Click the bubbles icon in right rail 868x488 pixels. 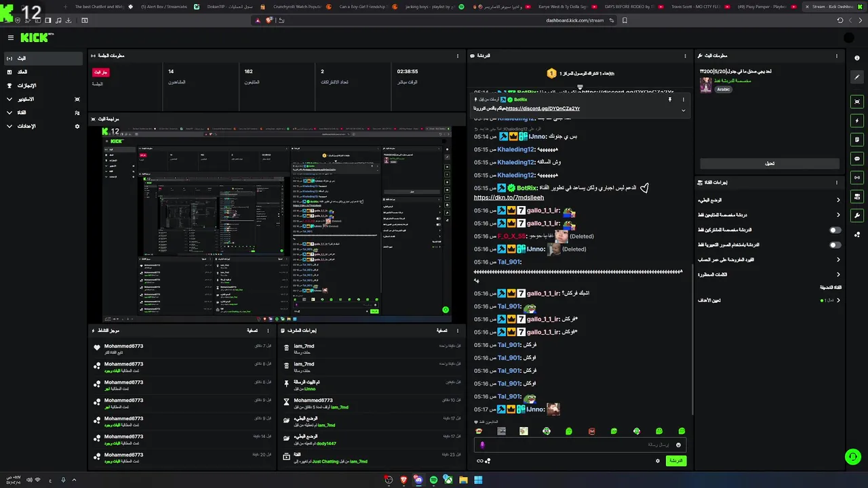coord(857,235)
